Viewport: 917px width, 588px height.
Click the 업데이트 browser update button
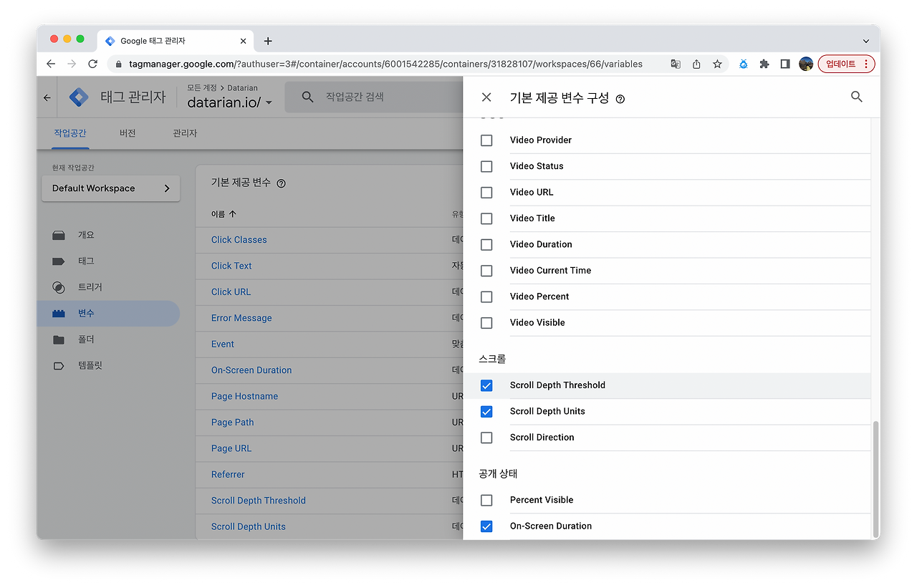click(x=846, y=64)
